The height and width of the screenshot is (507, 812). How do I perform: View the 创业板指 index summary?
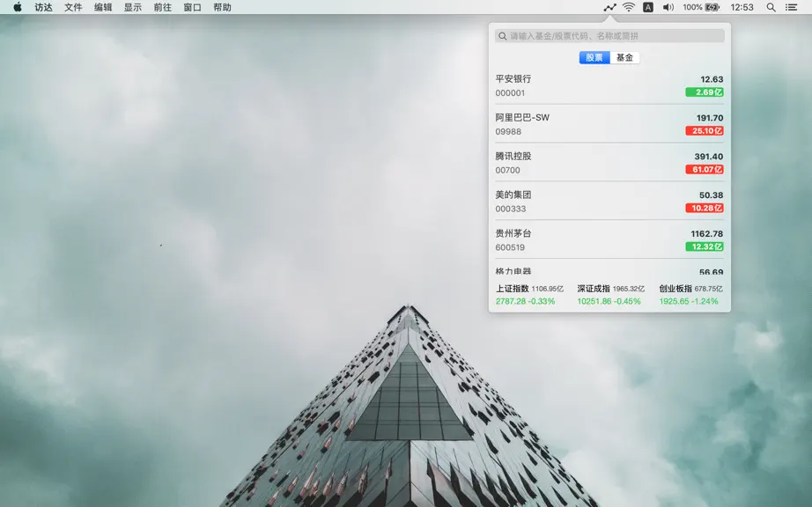click(690, 295)
